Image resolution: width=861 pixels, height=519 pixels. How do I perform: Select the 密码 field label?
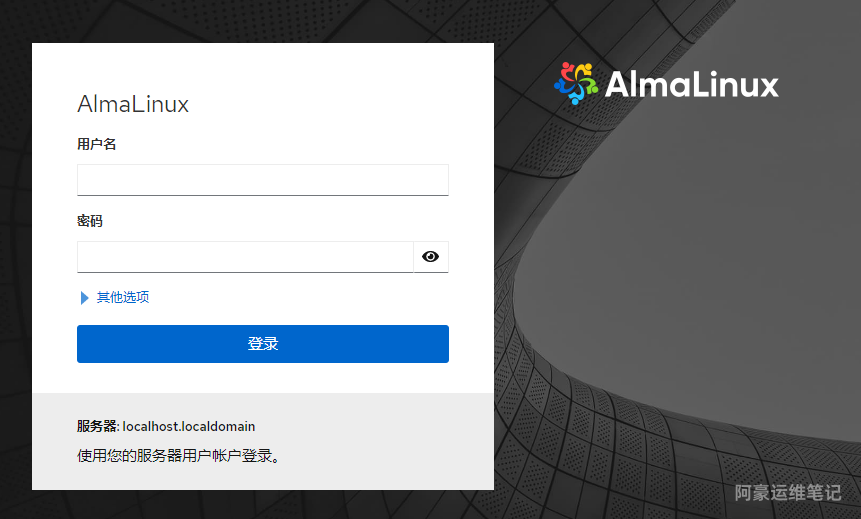[x=90, y=221]
